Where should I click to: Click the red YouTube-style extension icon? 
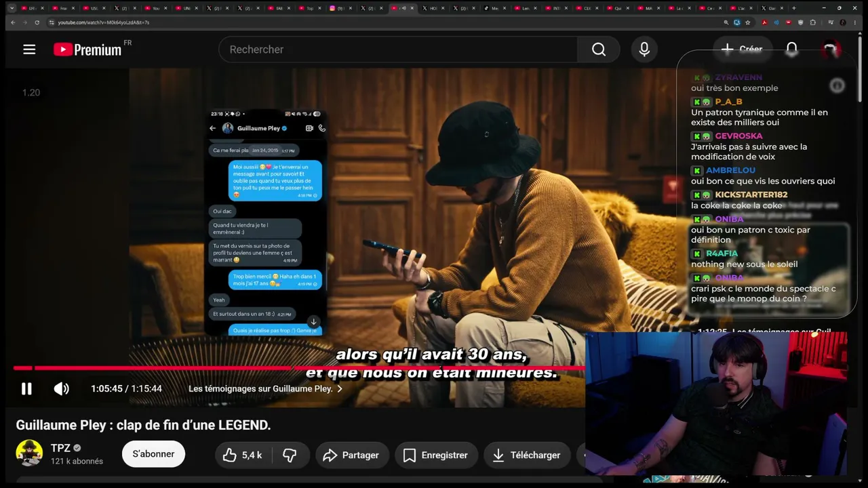tap(788, 22)
